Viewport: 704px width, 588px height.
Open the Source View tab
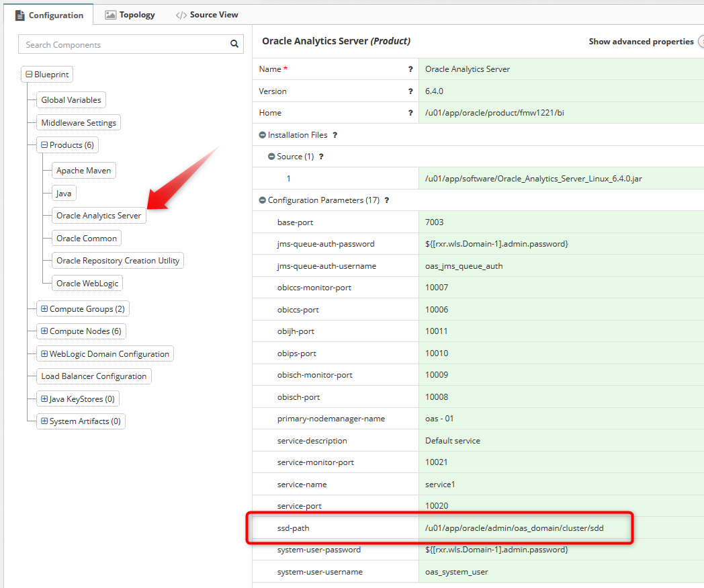point(207,15)
